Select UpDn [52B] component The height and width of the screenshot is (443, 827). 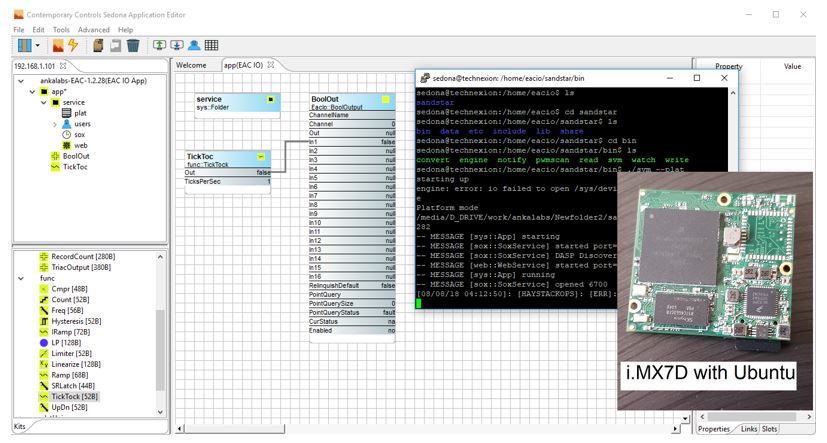point(69,407)
